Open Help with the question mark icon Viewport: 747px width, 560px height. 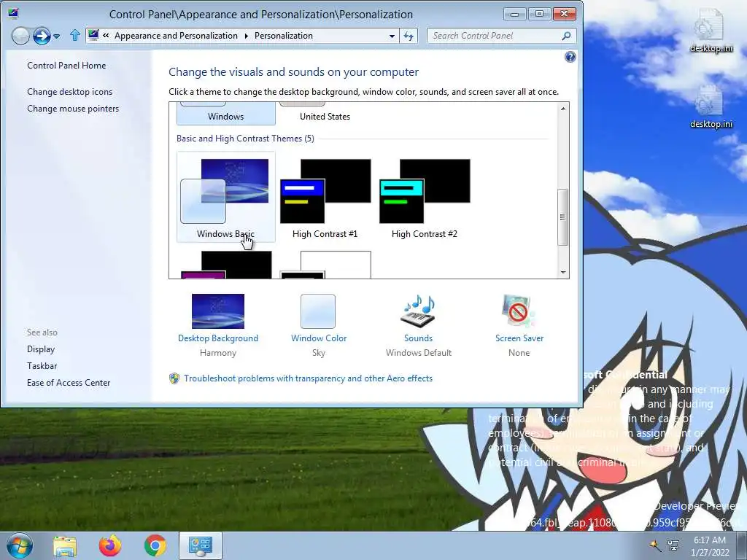pyautogui.click(x=570, y=57)
